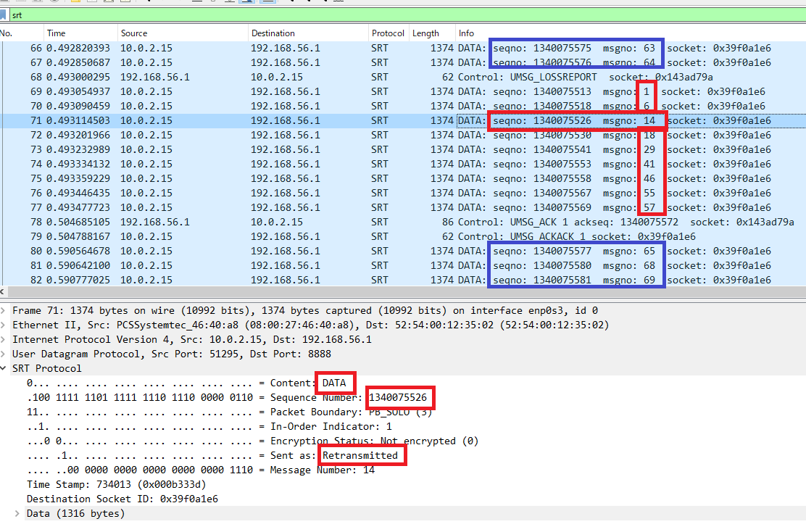This screenshot has height=532, width=806.
Task: Click the resize-columns toolbar icon
Action: click(338, 3)
